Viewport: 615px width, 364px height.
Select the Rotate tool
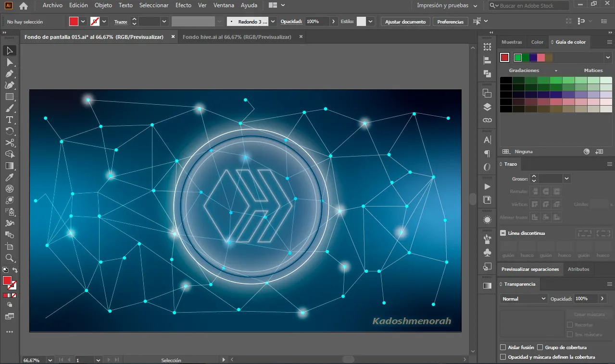pos(10,131)
